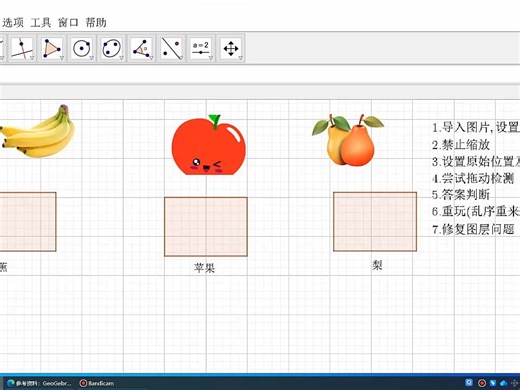Expand the Slider tool's dropdown triangle
520x390 pixels.
pyautogui.click(x=211, y=58)
